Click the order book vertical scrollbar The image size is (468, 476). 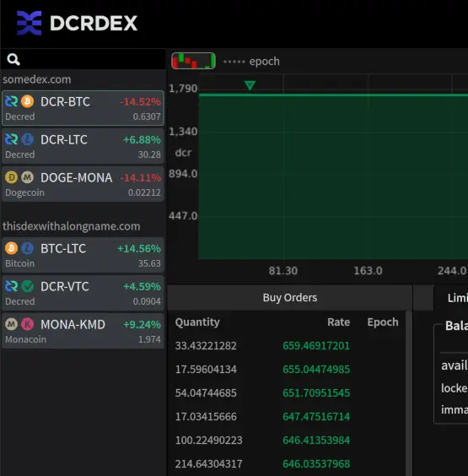click(409, 393)
